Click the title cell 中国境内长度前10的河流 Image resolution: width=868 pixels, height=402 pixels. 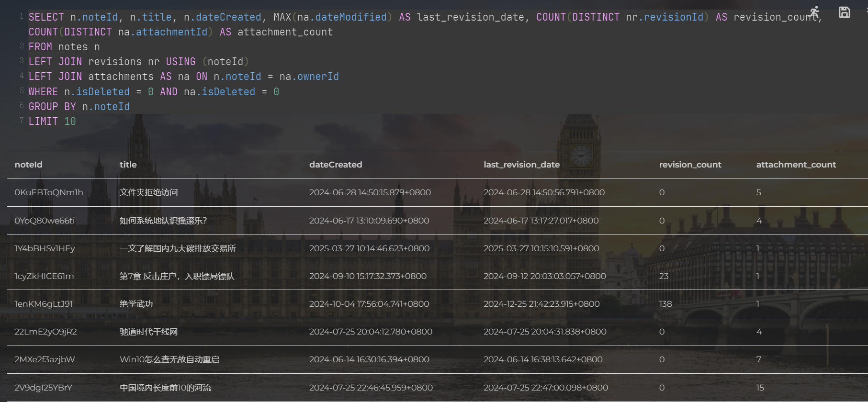pos(165,388)
